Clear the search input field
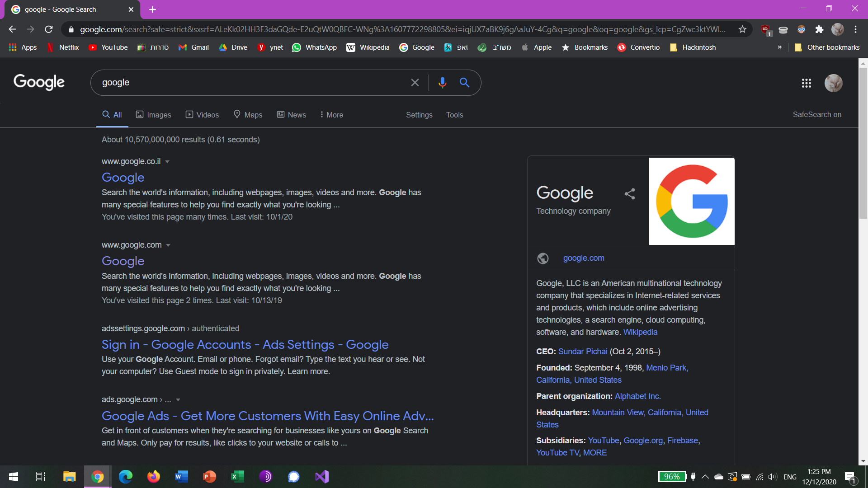Image resolution: width=868 pixels, height=488 pixels. pyautogui.click(x=416, y=82)
